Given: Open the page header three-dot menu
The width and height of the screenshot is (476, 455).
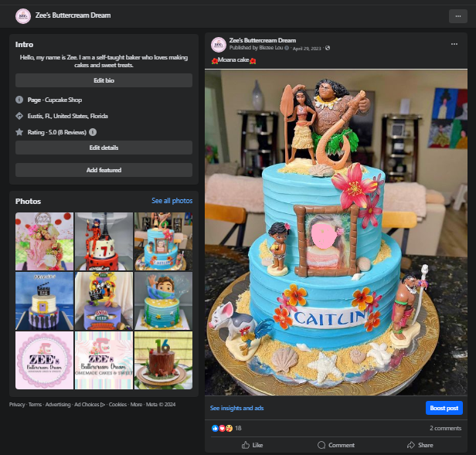Looking at the screenshot, I should (458, 16).
